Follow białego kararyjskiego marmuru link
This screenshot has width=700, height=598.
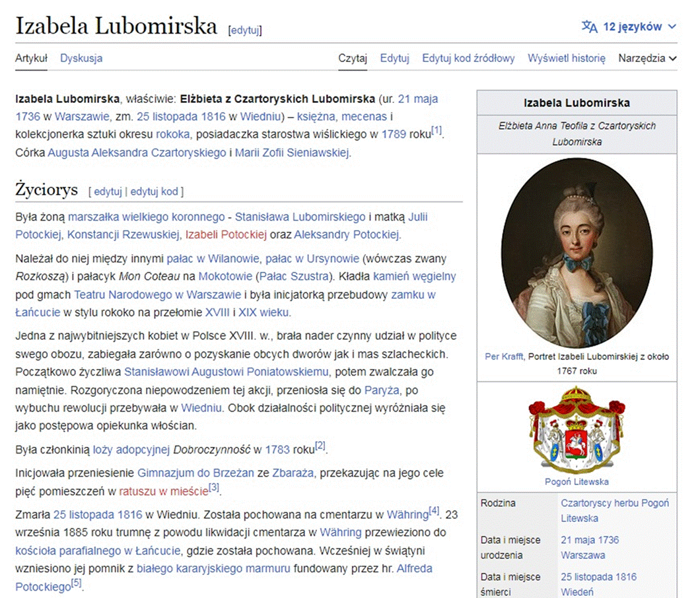coord(213,569)
